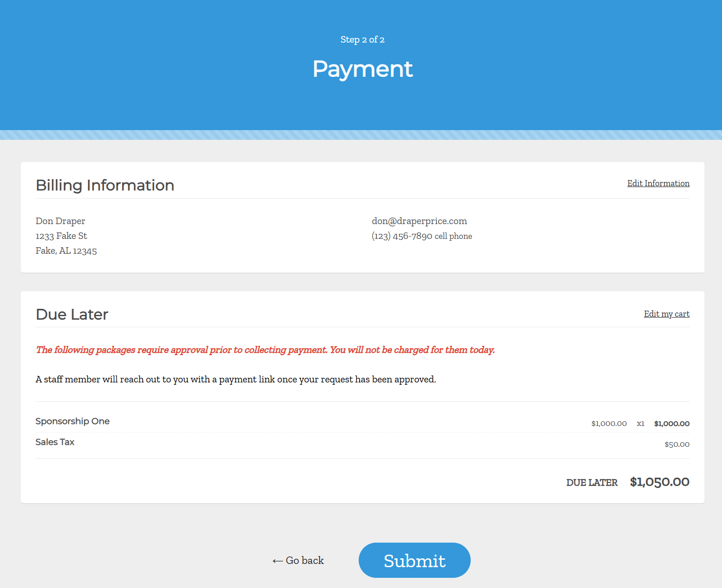
Task: Click the Due Later section heading
Action: [72, 314]
